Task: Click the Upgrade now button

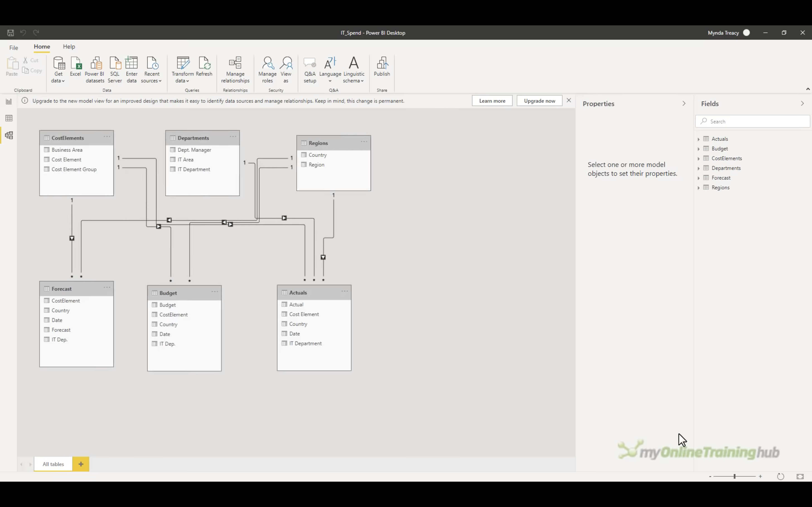Action: (539, 101)
